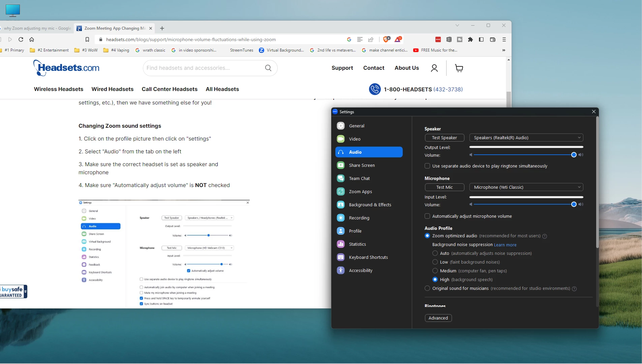This screenshot has width=642, height=364.
Task: Open Keyboard Shortcuts settings
Action: click(369, 257)
